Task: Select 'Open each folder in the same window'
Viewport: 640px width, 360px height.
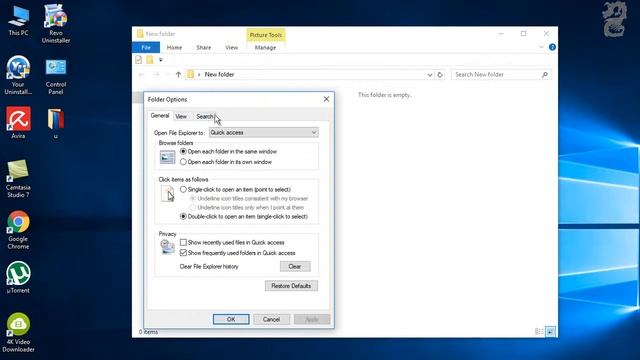Action: point(228,151)
